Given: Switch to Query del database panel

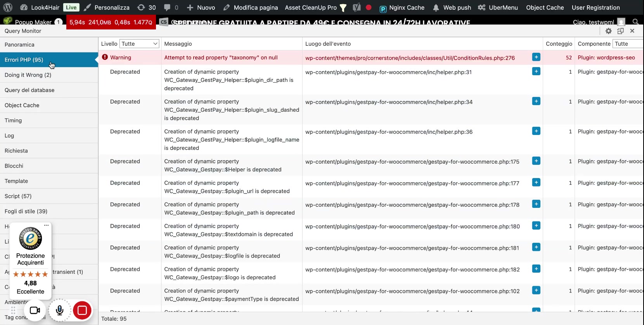Looking at the screenshot, I should pos(29,90).
